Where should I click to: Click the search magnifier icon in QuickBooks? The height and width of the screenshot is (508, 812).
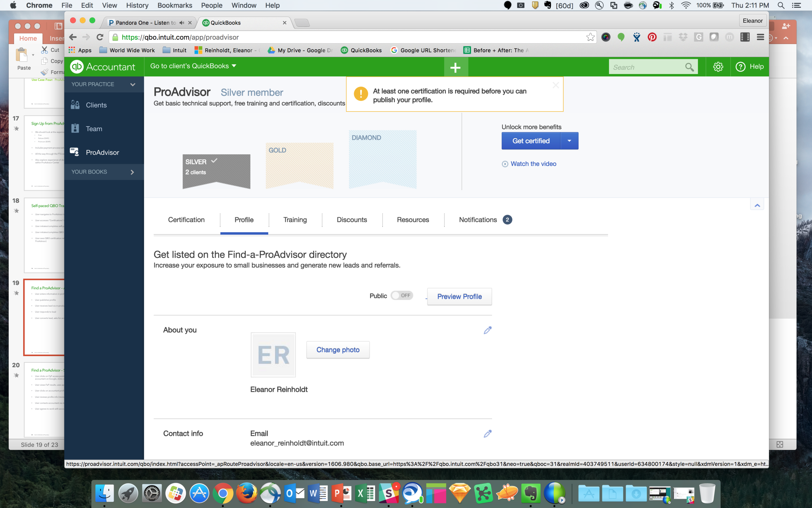coord(689,67)
